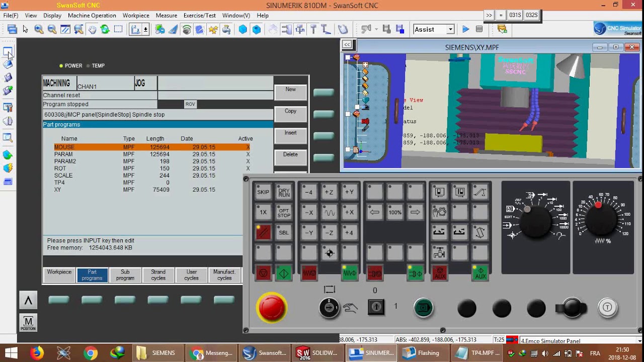Click the green AUX on key
Viewport: 644px width, 362px height.
point(480,274)
